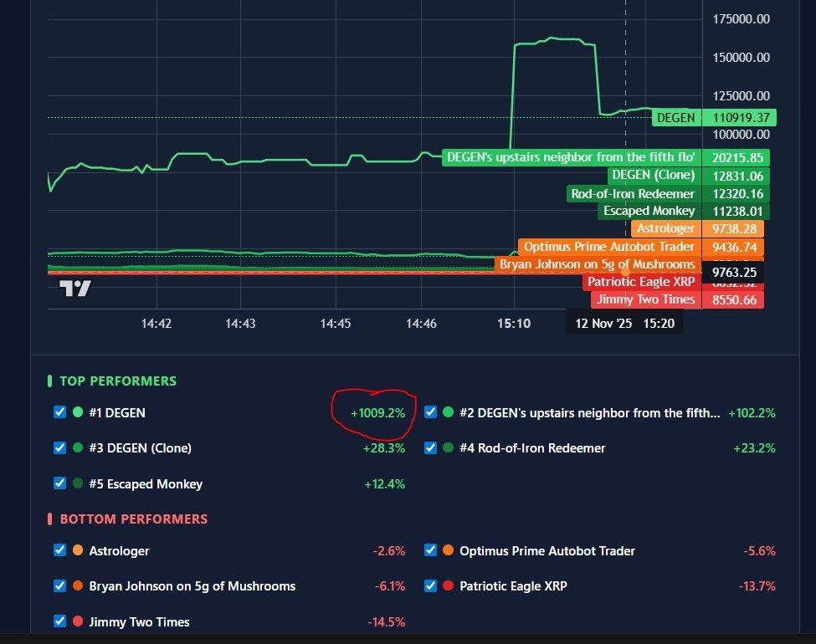Screen dimensions: 816x644
Task: Select the Escaped Monkey chart label
Action: click(649, 211)
